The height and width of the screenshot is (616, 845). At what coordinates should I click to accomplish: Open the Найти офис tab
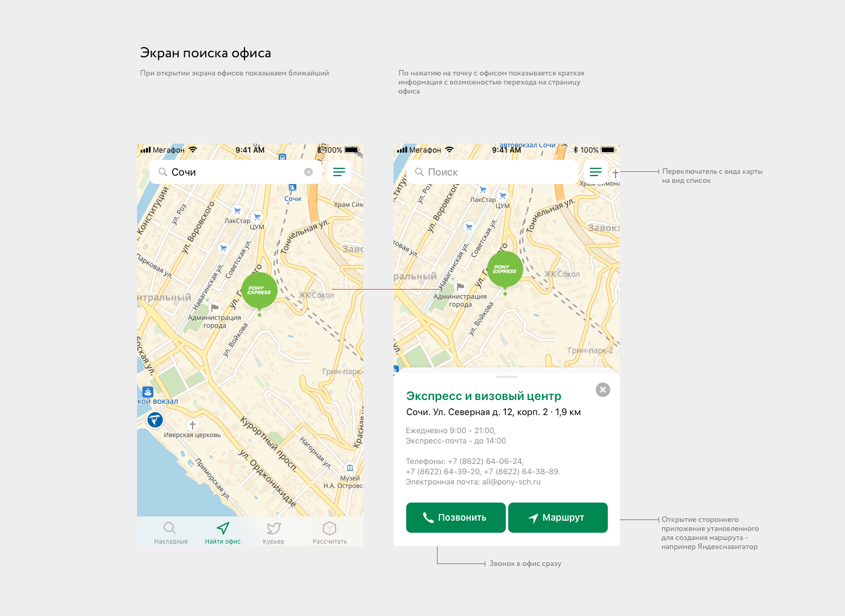pyautogui.click(x=223, y=533)
